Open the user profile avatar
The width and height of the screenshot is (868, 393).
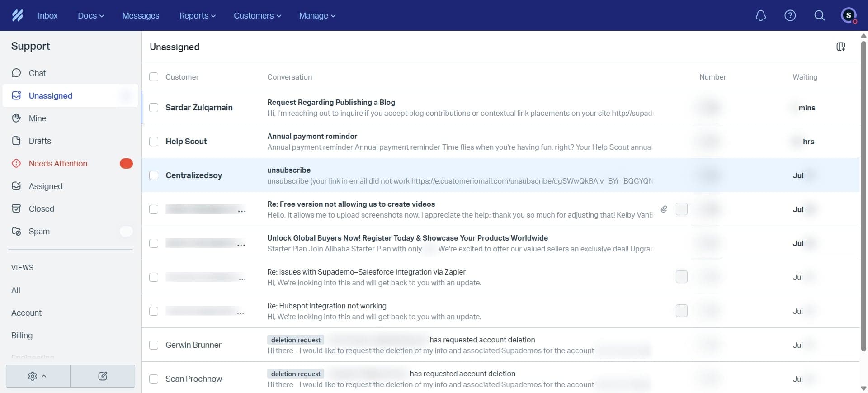point(849,16)
